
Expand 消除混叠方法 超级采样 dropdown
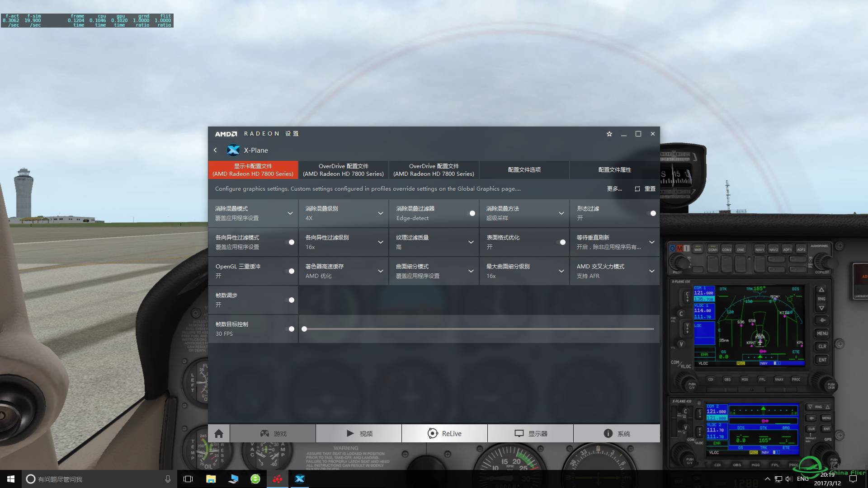561,213
